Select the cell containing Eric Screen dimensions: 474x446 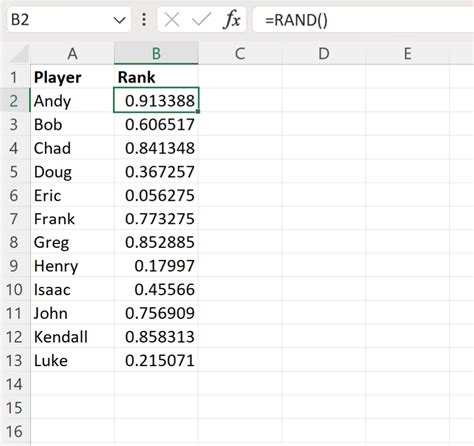[x=72, y=195]
